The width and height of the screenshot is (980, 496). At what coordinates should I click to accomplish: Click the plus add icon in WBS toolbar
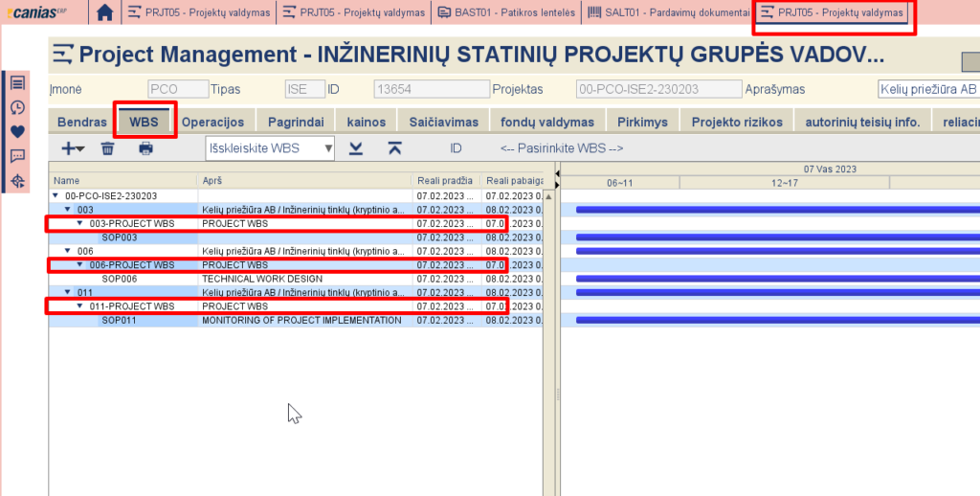pyautogui.click(x=69, y=148)
